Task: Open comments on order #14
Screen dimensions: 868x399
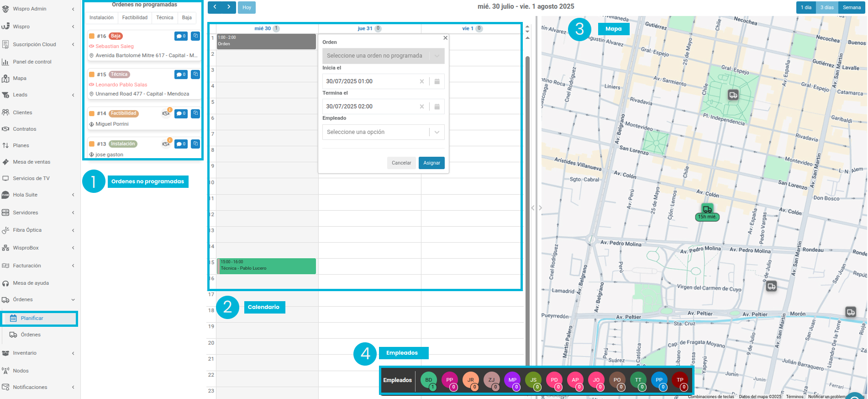Action: tap(181, 113)
